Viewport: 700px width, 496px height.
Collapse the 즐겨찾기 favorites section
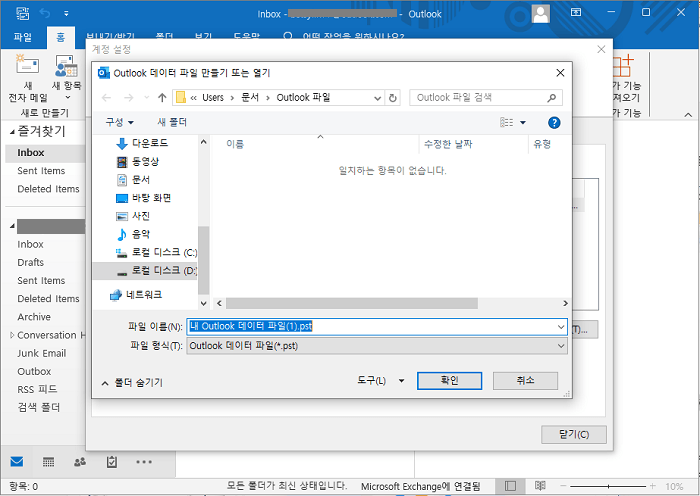pyautogui.click(x=12, y=132)
